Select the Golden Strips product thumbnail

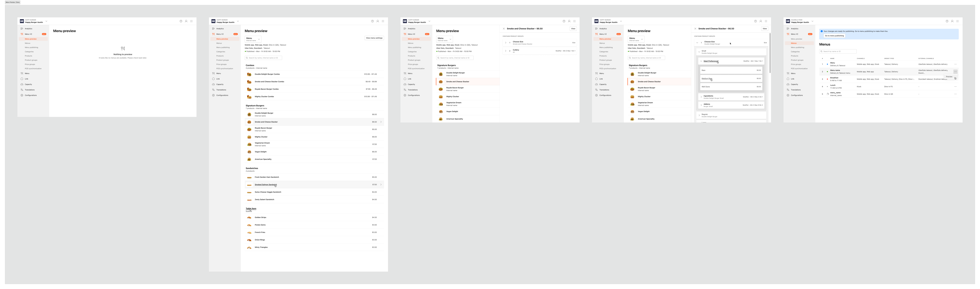click(x=249, y=217)
